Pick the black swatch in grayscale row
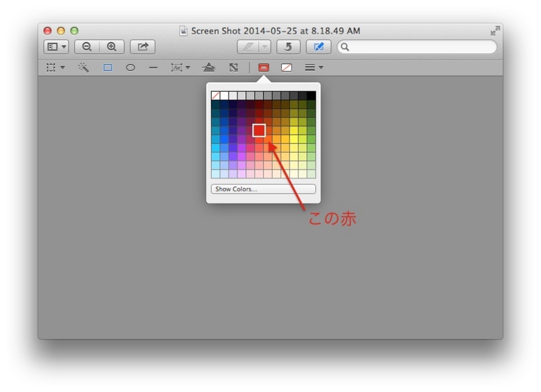541x392 pixels. pyautogui.click(x=311, y=95)
